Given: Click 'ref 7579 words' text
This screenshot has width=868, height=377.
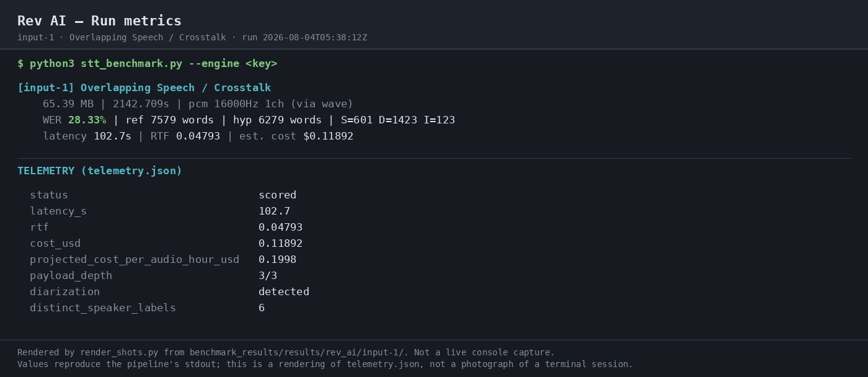Looking at the screenshot, I should click(169, 120).
